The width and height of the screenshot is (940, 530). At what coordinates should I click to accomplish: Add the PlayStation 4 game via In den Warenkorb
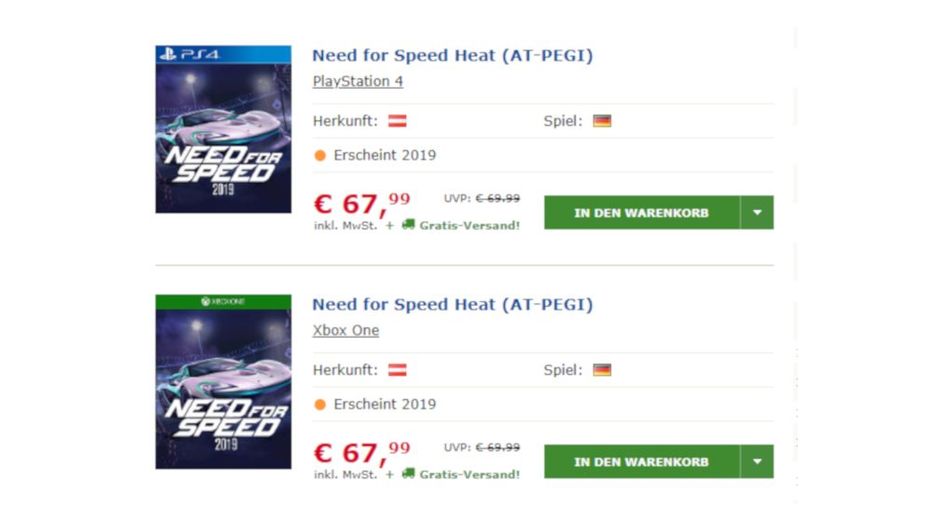tap(641, 213)
